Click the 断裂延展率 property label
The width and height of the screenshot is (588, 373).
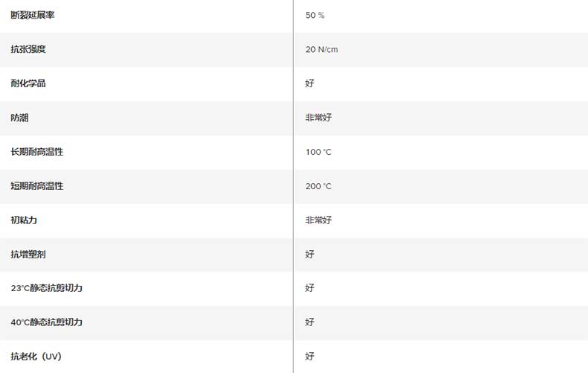(33, 15)
